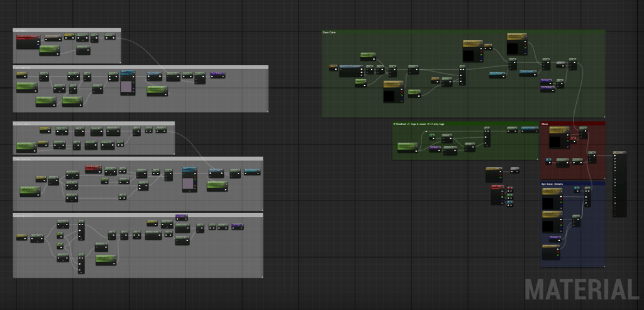
Task: Click the reroute dot in the "If Gradient" comment box
Action: coord(426,131)
